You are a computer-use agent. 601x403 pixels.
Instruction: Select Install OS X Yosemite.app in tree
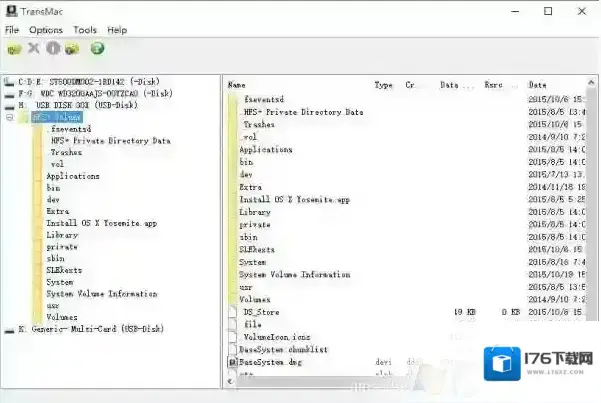click(x=102, y=223)
